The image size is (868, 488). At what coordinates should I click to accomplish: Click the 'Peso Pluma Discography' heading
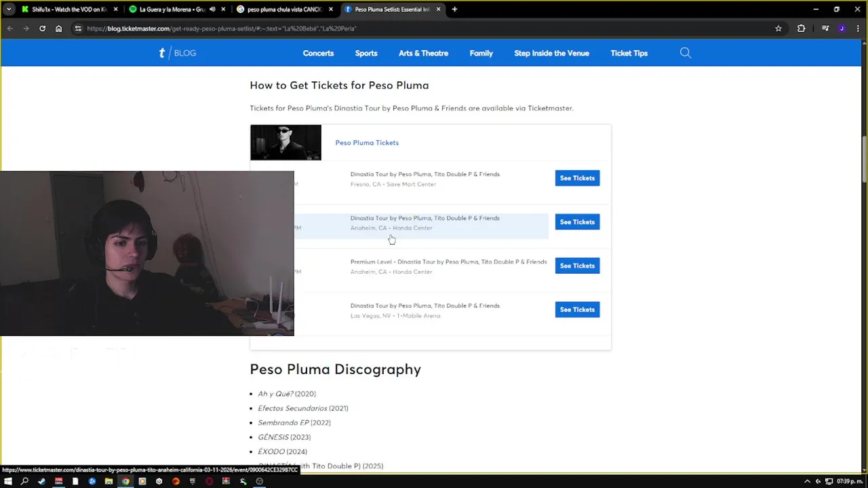coord(335,369)
